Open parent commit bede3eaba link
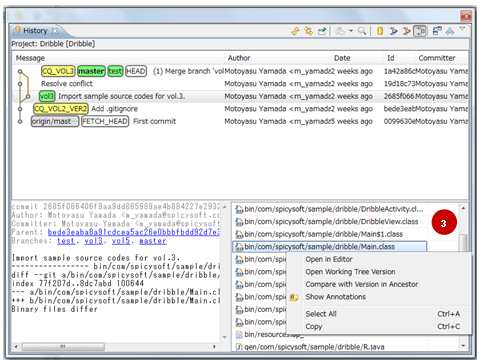 (134, 232)
